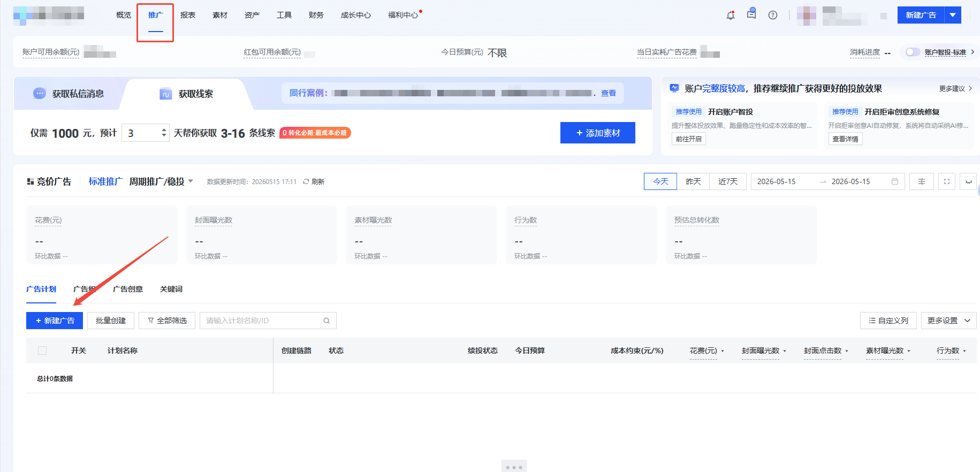Click the start date 2026-05-15 field
980x472 pixels.
point(776,181)
